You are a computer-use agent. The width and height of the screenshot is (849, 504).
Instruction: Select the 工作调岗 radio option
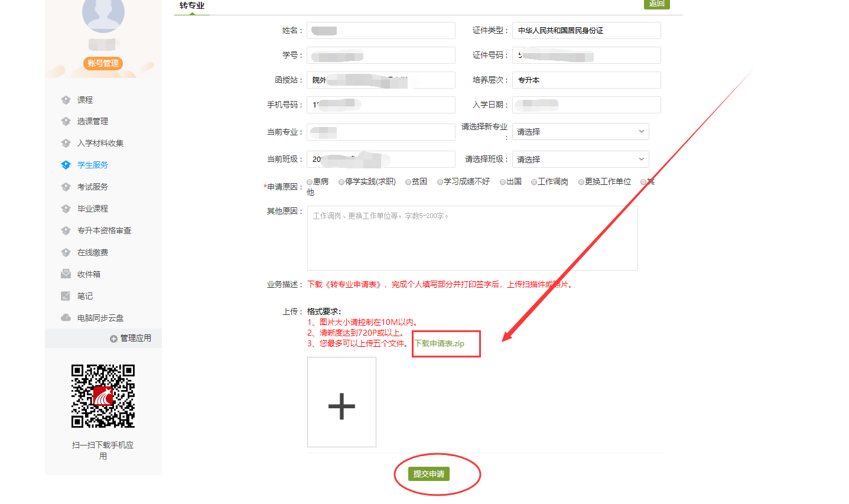pyautogui.click(x=534, y=182)
